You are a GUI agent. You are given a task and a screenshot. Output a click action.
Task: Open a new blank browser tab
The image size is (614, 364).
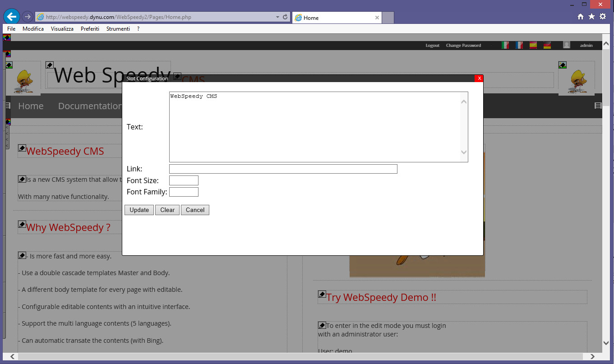pyautogui.click(x=388, y=18)
